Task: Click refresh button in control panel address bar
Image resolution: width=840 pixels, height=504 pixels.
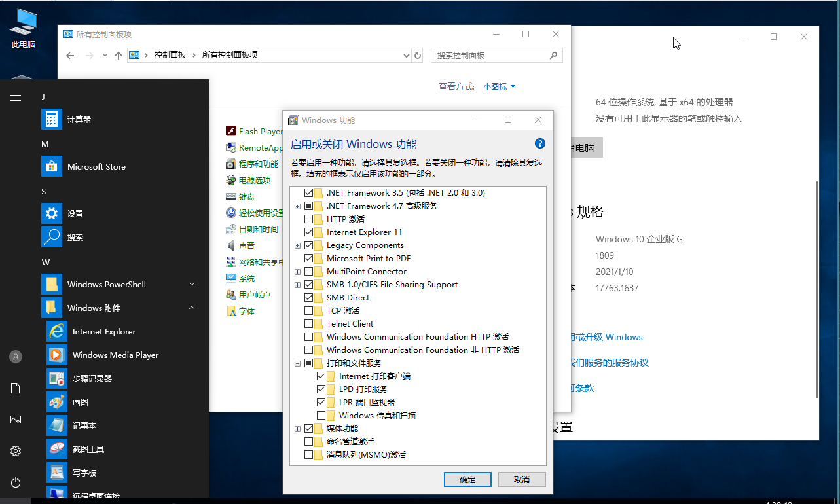Action: (x=418, y=56)
